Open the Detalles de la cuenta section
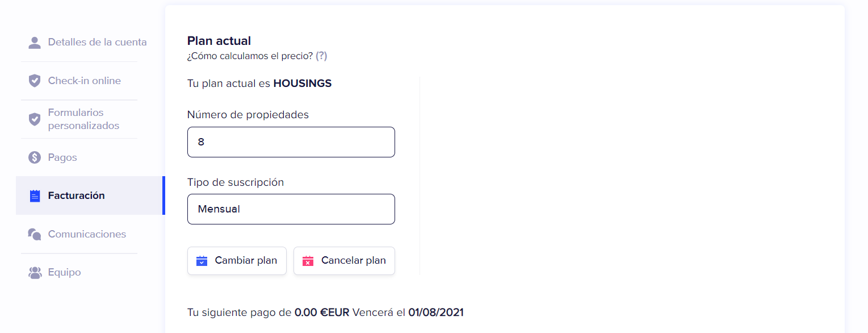Viewport: 868px width, 333px height. point(97,42)
